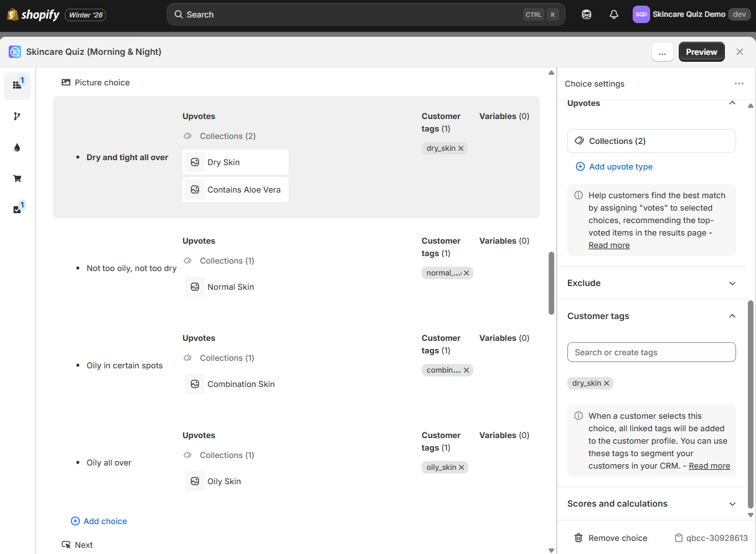Open the products cart panel in the sidebar
The width and height of the screenshot is (756, 554).
17,178
